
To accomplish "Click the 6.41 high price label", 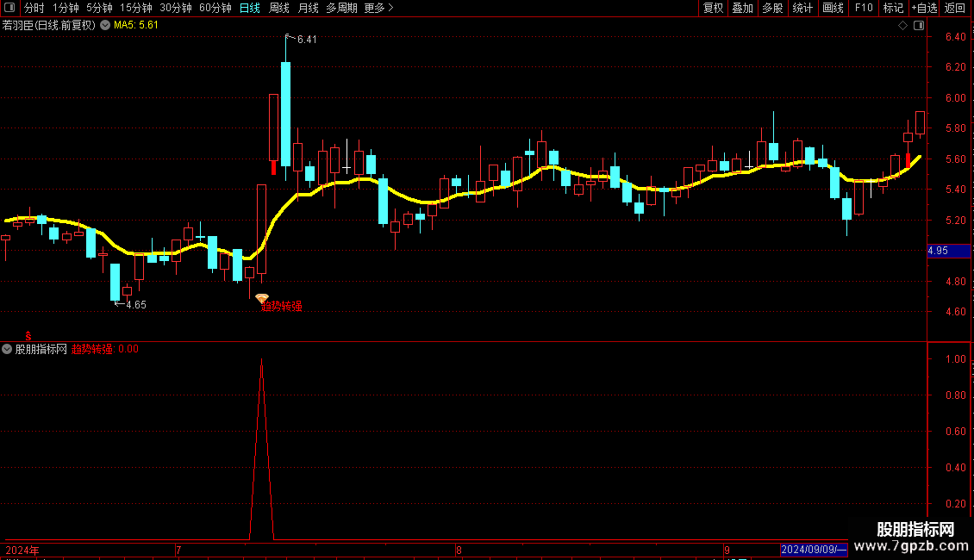I will pyautogui.click(x=307, y=40).
